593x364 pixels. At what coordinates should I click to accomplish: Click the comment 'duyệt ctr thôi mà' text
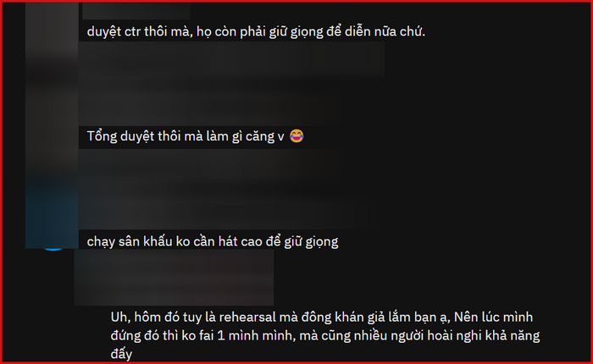click(x=256, y=32)
